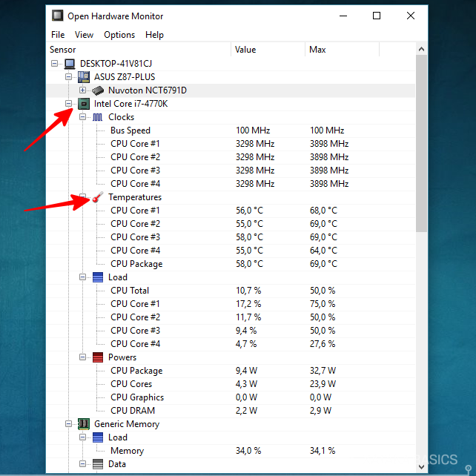Click the Sensor column header

(x=139, y=50)
